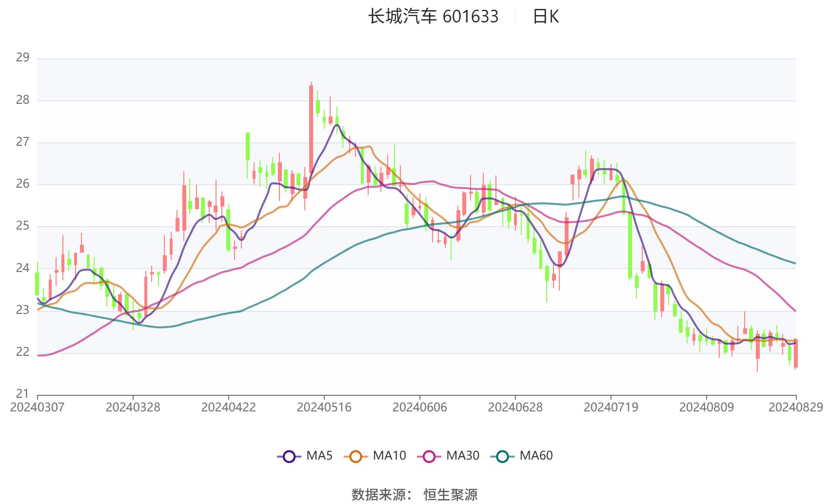Toggle the MA60 legend marker

pyautogui.click(x=502, y=456)
